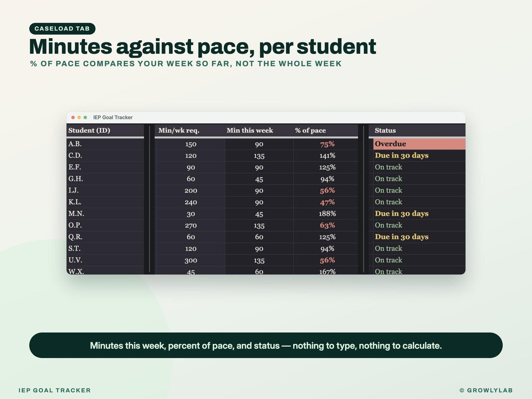Click the 125% pace cell for Q.R.
The width and height of the screenshot is (532, 399).
325,237
